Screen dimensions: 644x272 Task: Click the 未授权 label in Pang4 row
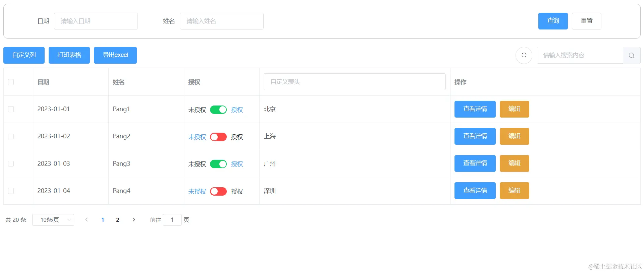[197, 192]
